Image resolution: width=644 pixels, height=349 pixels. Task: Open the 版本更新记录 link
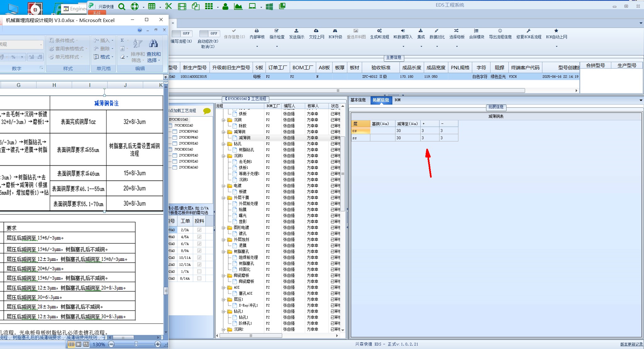631,344
